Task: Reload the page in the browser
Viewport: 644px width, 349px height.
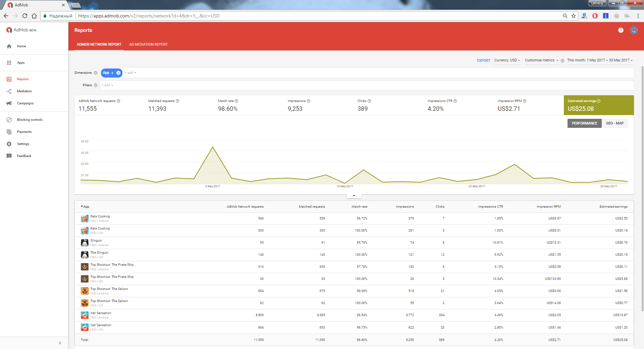Action: pos(24,16)
